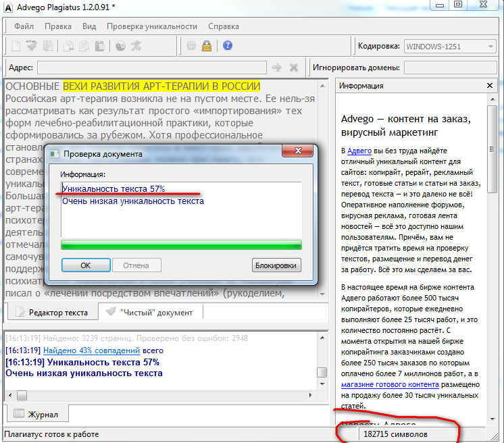Switch to the Редактор текста tab
The width and height of the screenshot is (504, 443).
[53, 312]
